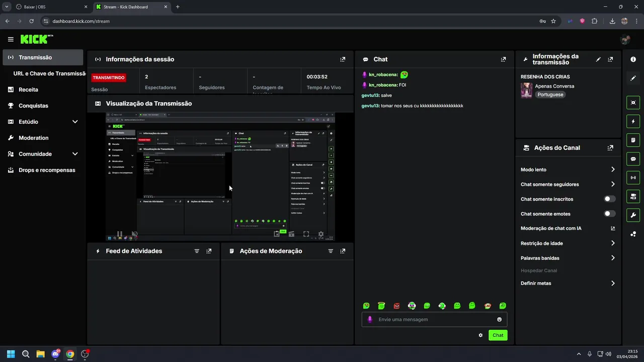The image size is (644, 362).
Task: Focus the Envie uma mensagem input
Action: coord(434,319)
